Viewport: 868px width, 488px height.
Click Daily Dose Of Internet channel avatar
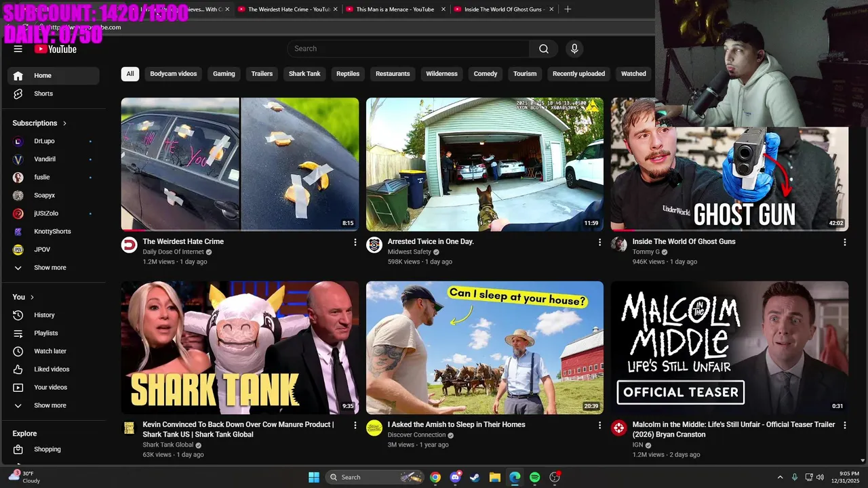point(129,245)
